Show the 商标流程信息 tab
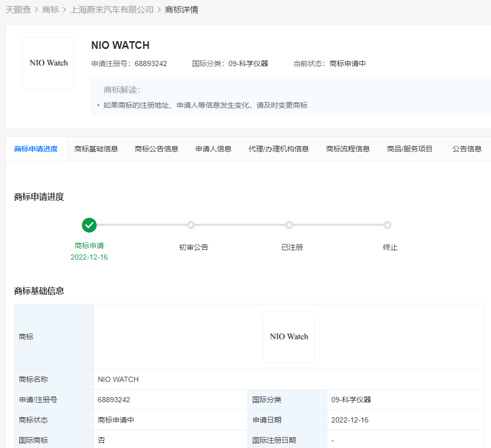 click(x=348, y=149)
